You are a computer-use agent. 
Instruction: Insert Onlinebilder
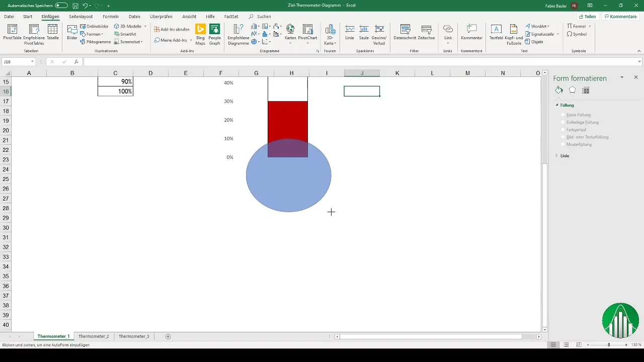(x=94, y=26)
